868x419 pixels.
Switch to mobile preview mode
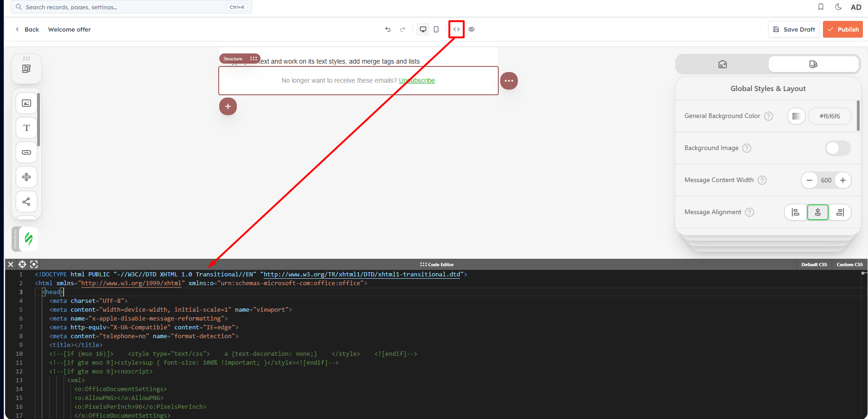436,29
